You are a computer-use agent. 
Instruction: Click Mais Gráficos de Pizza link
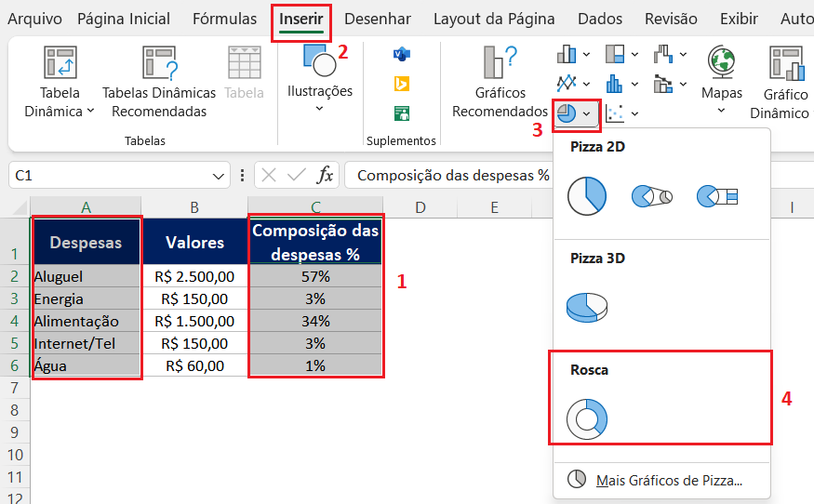pyautogui.click(x=668, y=480)
